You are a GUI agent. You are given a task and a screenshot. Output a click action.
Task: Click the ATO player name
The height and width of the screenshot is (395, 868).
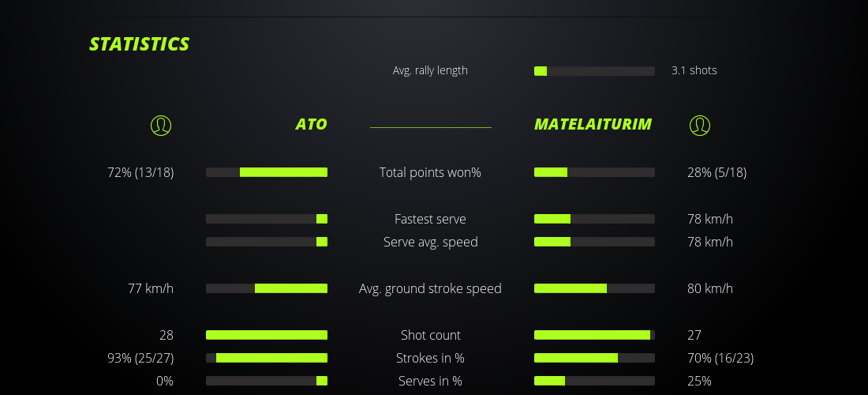pyautogui.click(x=311, y=124)
